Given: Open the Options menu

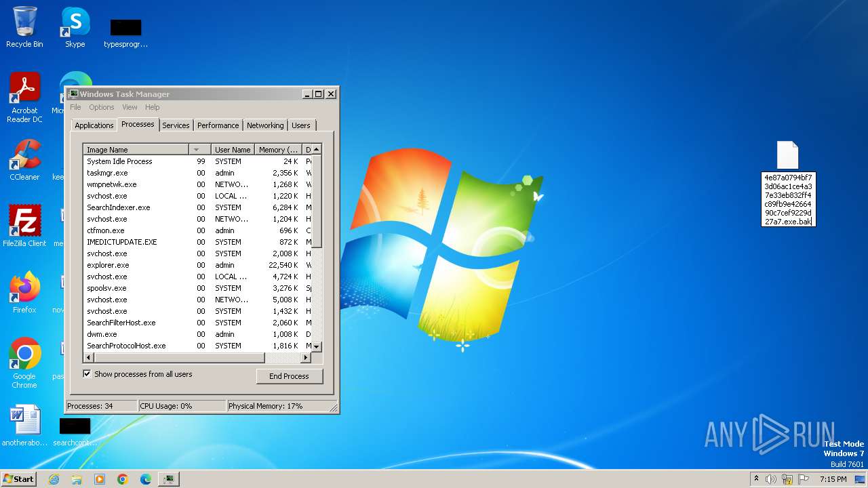Looking at the screenshot, I should point(102,107).
